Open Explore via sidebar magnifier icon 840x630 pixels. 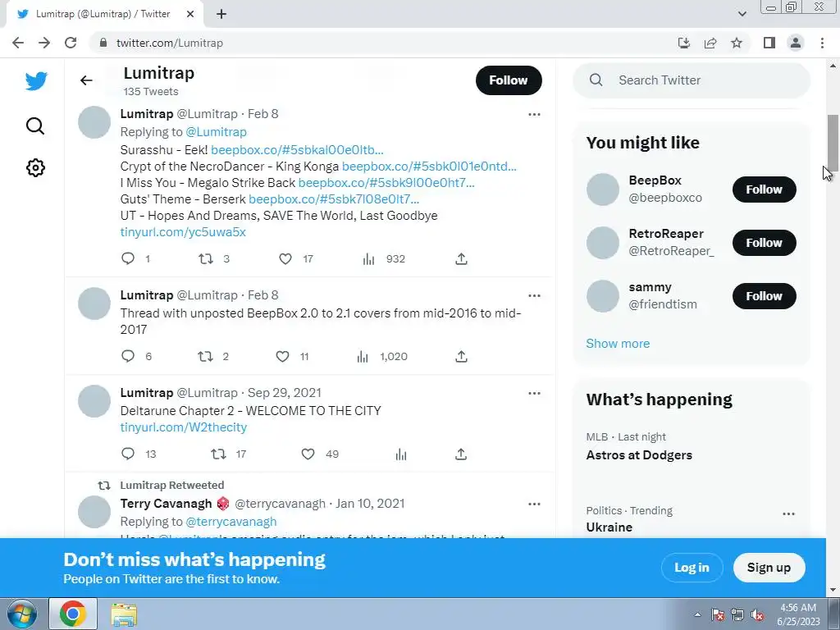[35, 126]
